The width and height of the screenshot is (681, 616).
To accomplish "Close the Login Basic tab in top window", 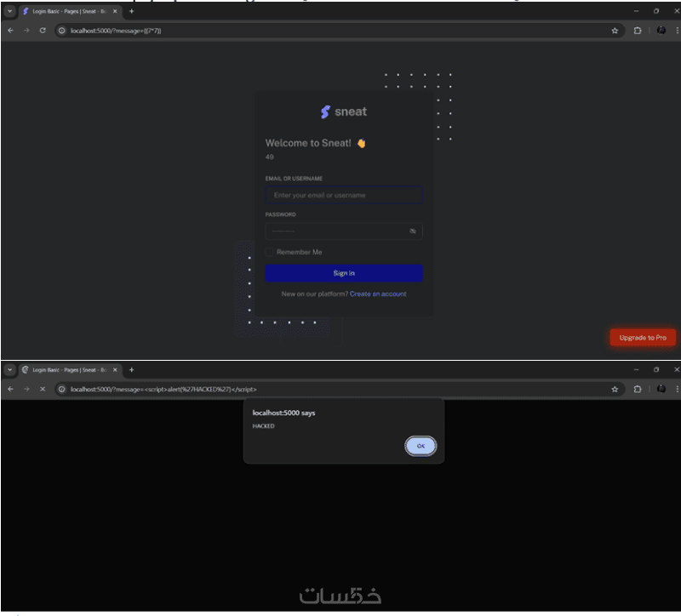I will pyautogui.click(x=115, y=11).
